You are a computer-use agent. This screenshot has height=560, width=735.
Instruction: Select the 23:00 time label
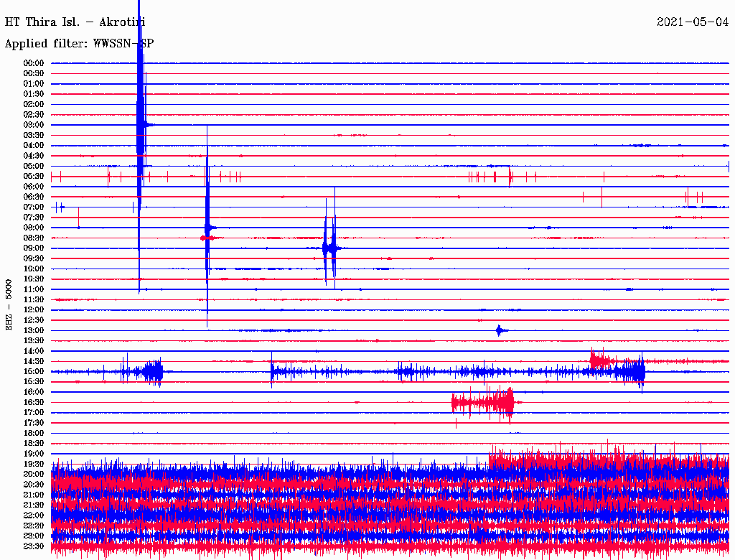coord(33,536)
